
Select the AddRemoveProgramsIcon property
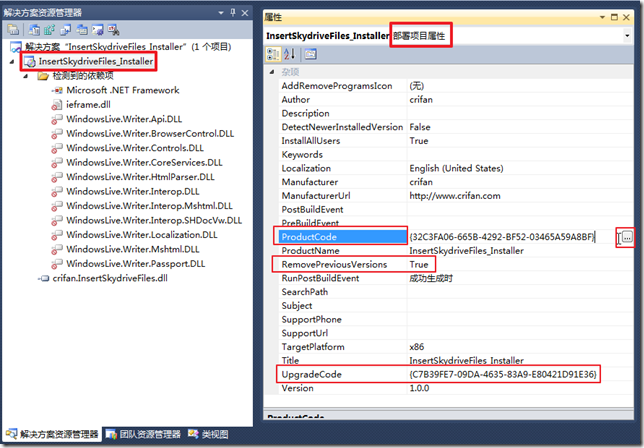point(337,86)
